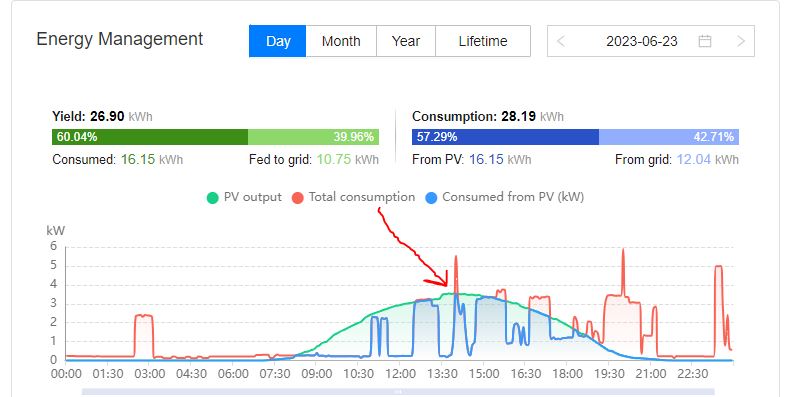Click the Total consumption legend label
The image size is (796, 397).
[361, 197]
